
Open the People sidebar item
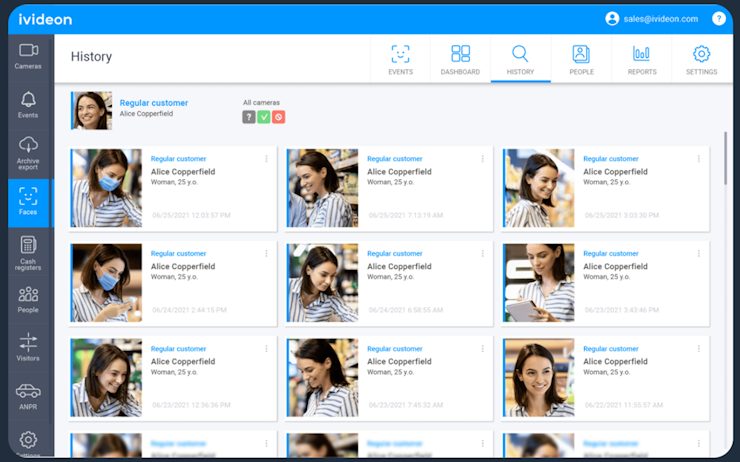(x=28, y=300)
